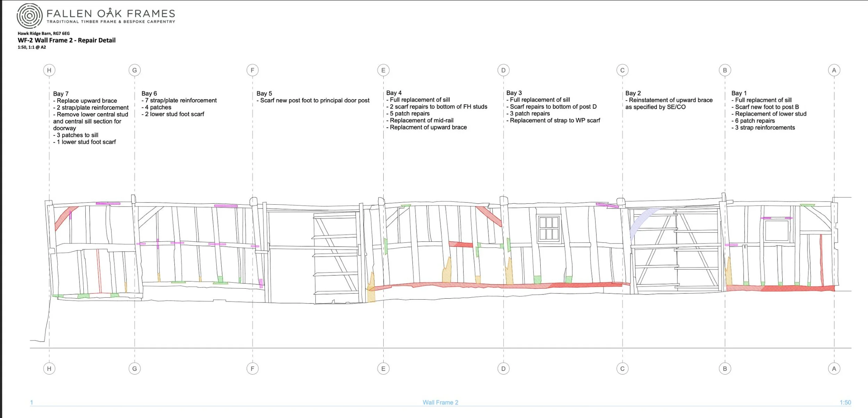Select grid marker H at the top
This screenshot has height=418, width=868.
[x=49, y=69]
